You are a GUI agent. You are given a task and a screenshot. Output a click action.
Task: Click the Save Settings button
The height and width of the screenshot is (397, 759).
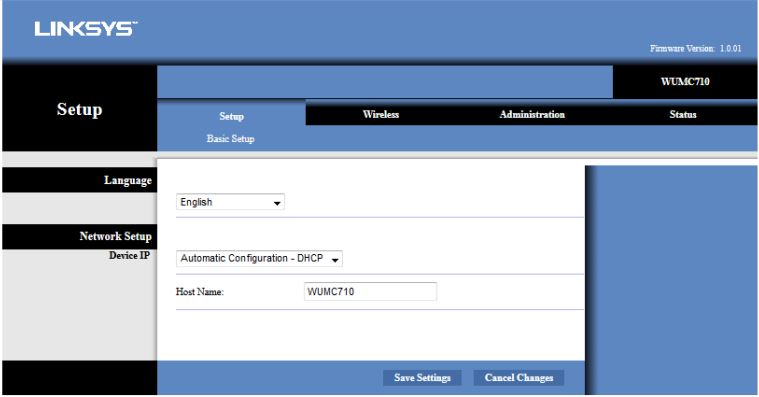click(x=422, y=378)
